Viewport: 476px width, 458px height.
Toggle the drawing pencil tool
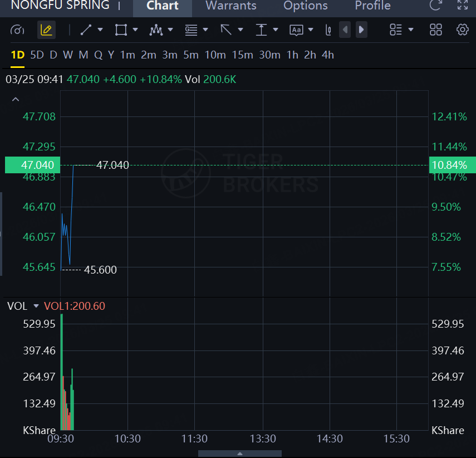[x=46, y=30]
